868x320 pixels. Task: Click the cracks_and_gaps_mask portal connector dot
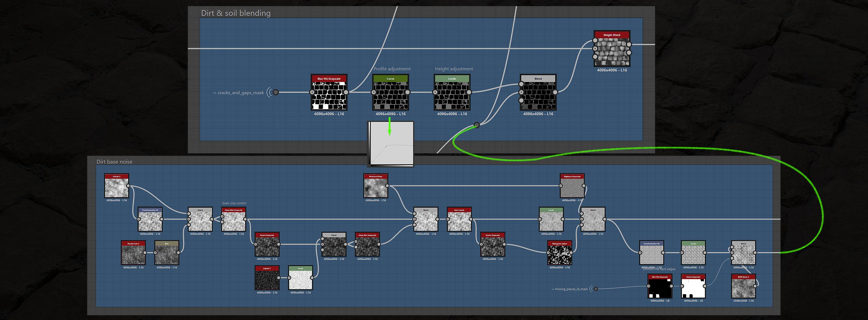[276, 92]
